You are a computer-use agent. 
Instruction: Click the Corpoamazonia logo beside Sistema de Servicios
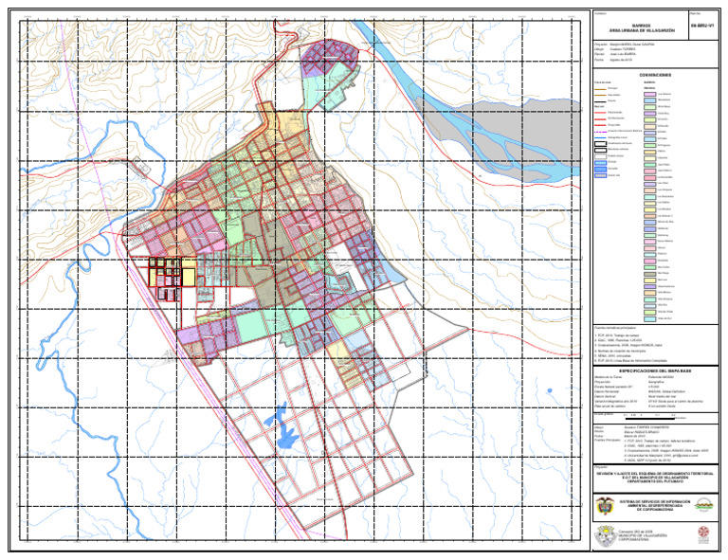coord(704,505)
